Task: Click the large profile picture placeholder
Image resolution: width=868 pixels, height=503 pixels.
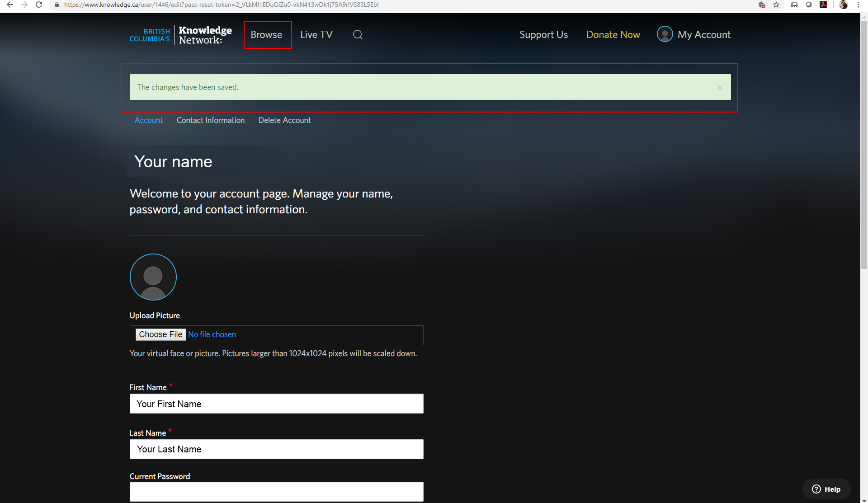Action: (153, 277)
